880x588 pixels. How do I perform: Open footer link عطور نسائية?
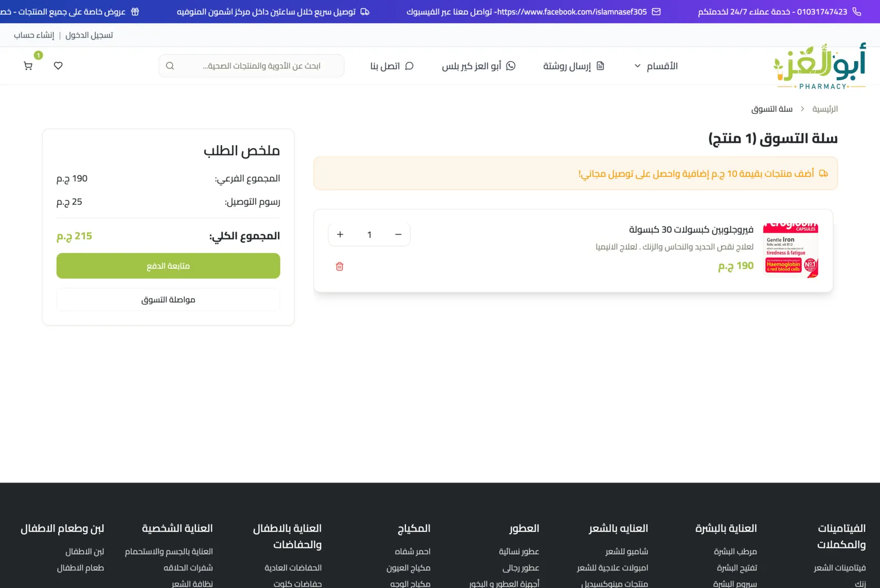pos(519,551)
